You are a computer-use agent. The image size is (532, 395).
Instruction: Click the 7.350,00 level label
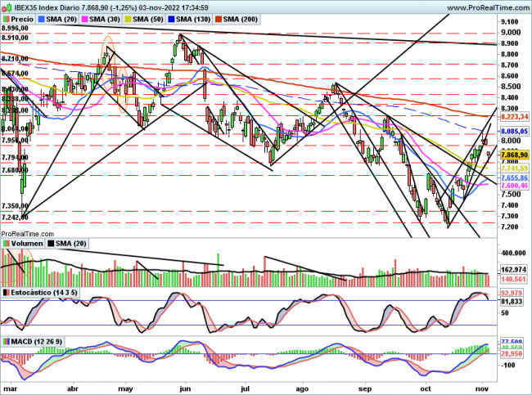(x=14, y=206)
